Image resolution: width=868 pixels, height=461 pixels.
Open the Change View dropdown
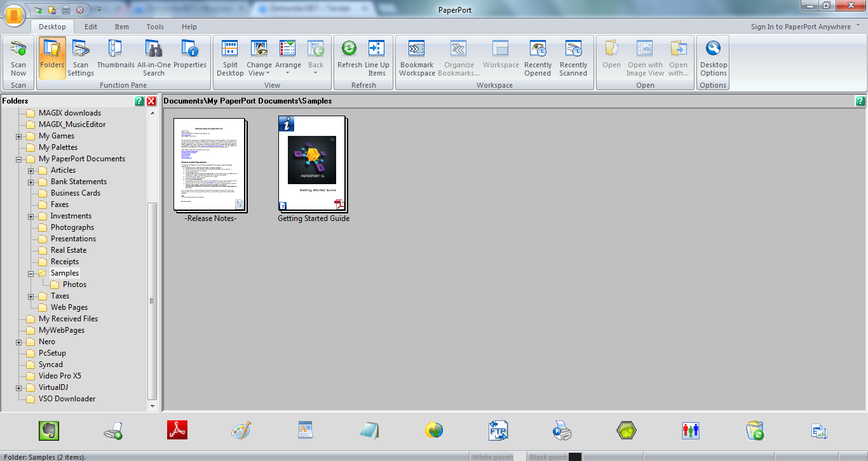pyautogui.click(x=259, y=57)
